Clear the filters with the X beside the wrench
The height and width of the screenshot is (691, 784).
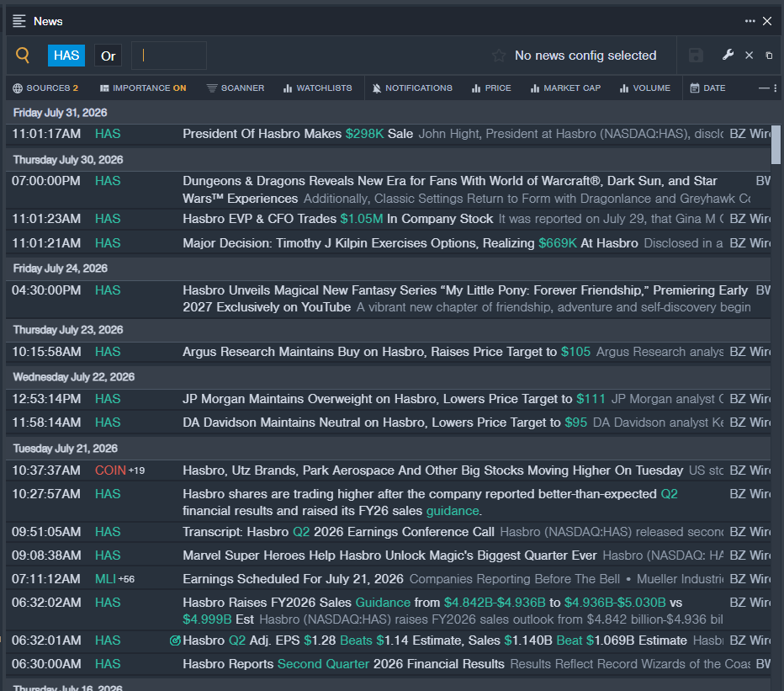(x=749, y=55)
